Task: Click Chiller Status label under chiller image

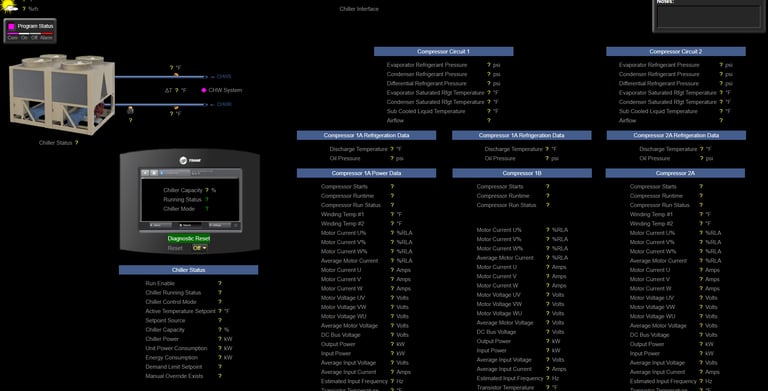Action: (x=55, y=143)
